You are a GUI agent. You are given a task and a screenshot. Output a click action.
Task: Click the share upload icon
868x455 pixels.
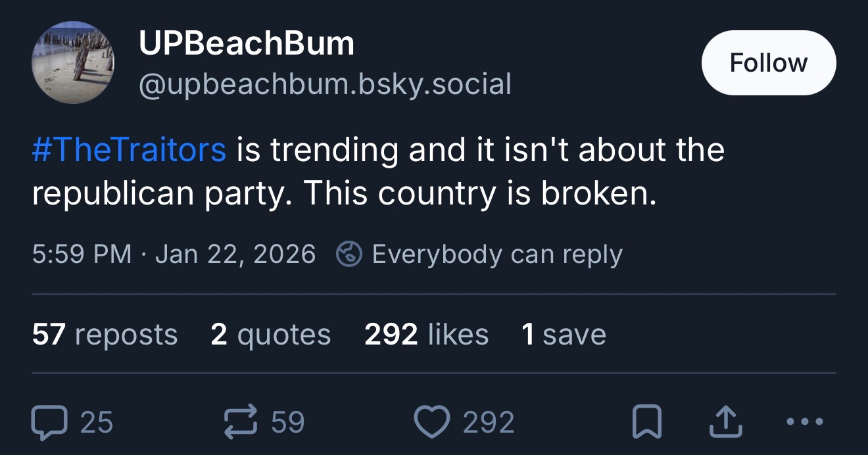click(725, 422)
